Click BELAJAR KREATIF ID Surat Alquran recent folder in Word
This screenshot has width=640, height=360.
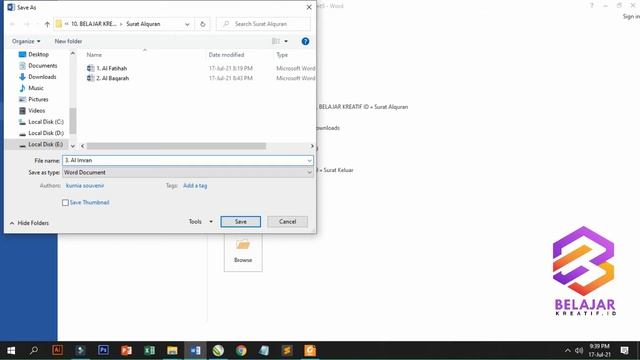click(363, 107)
